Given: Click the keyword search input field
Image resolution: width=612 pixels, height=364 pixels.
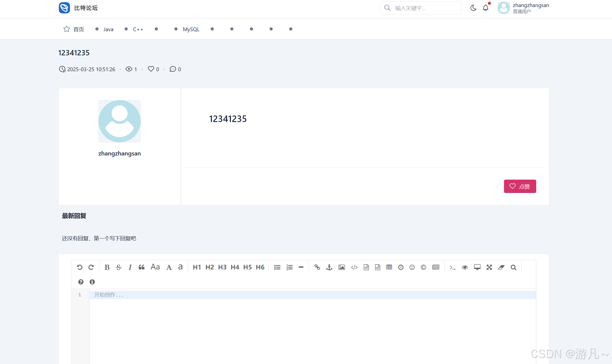Looking at the screenshot, I should click(425, 8).
